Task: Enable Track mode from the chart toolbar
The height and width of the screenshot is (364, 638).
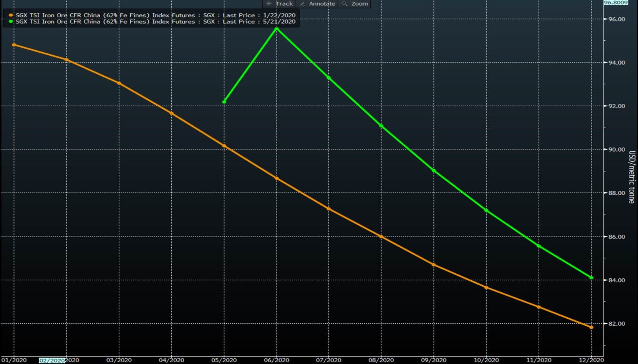Action: click(x=284, y=3)
